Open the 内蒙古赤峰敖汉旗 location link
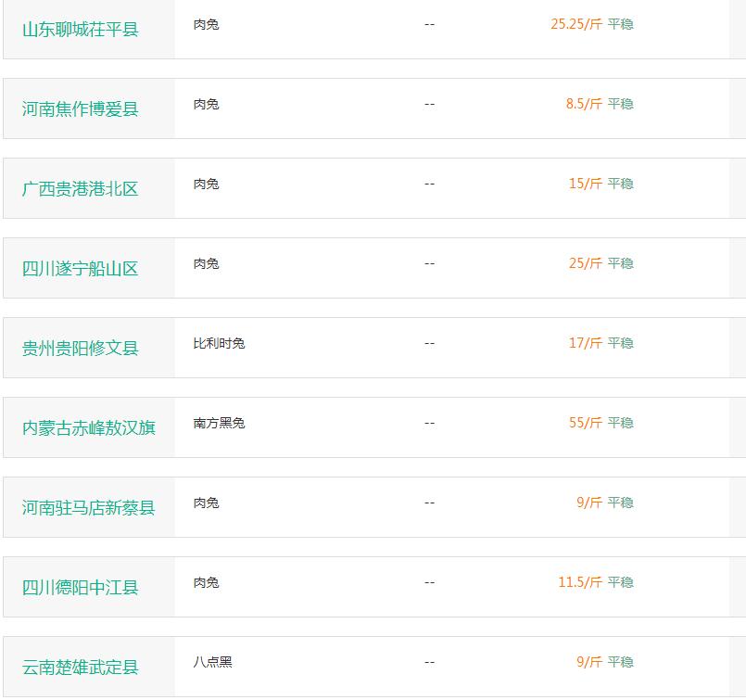 [89, 428]
